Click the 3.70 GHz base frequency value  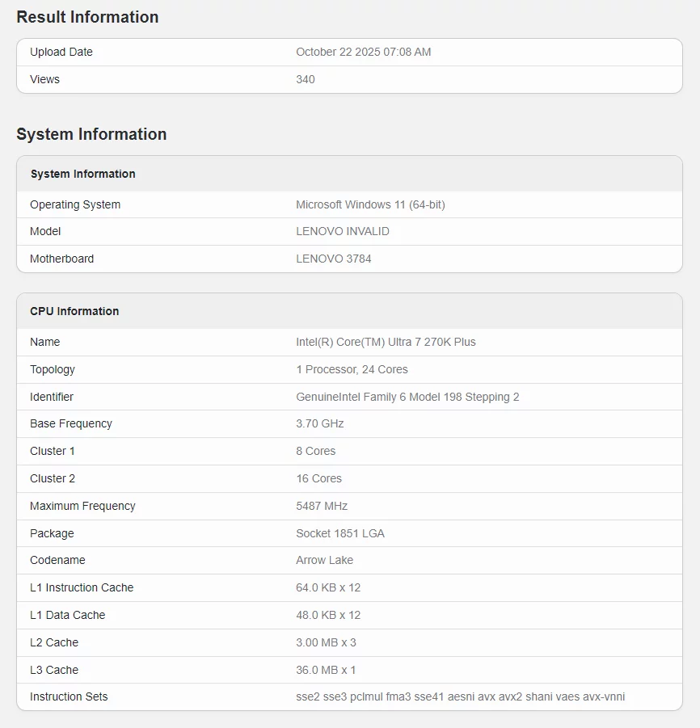tap(320, 423)
